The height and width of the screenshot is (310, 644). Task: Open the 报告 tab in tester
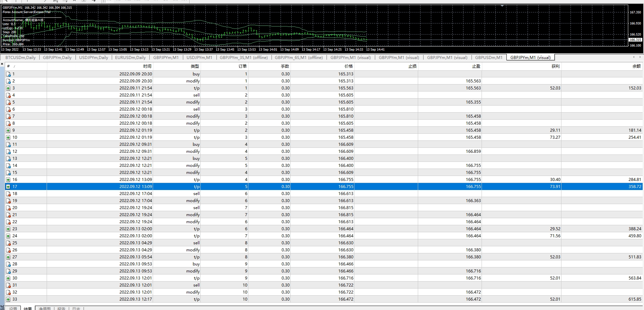click(x=61, y=308)
